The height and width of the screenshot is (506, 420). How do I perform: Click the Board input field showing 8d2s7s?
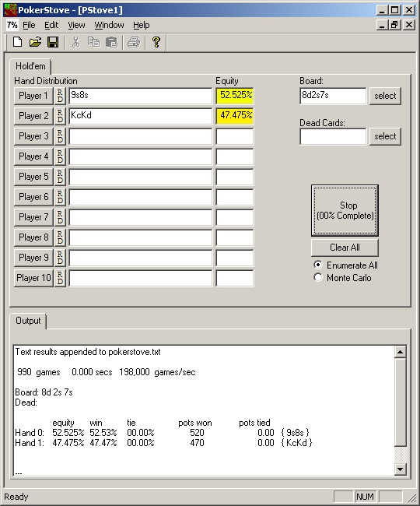click(333, 96)
